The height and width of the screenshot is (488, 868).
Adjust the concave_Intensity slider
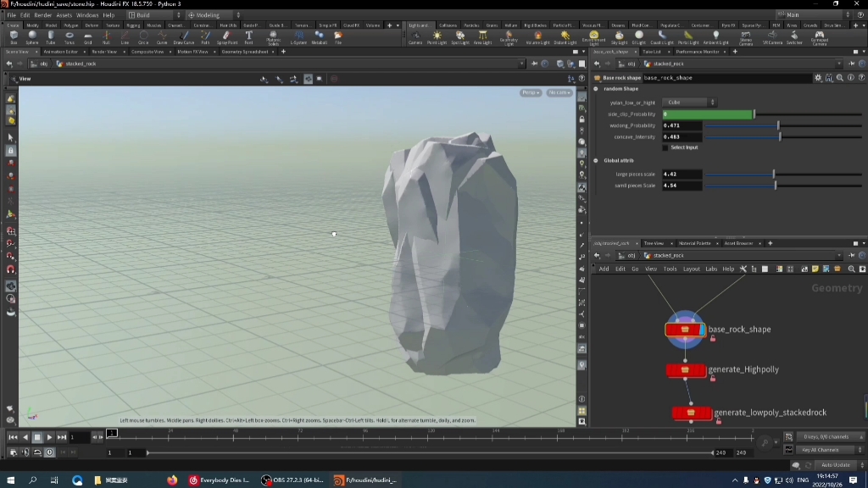point(780,136)
